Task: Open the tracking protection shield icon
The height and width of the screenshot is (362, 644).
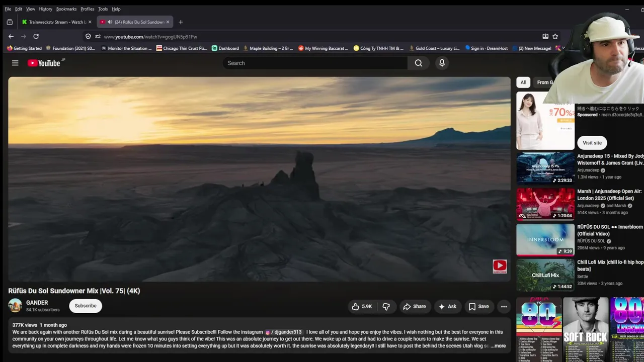Action: [x=88, y=36]
